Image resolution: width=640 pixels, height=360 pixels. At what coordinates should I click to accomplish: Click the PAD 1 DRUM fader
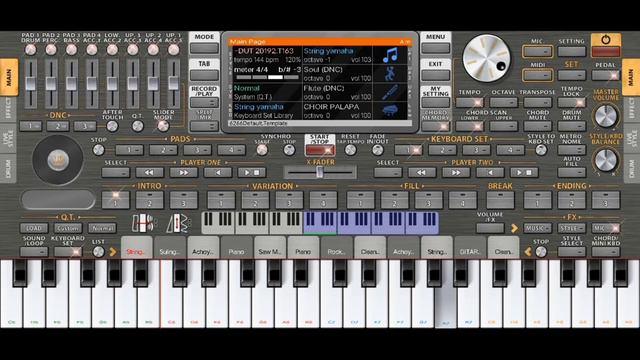tap(31, 84)
